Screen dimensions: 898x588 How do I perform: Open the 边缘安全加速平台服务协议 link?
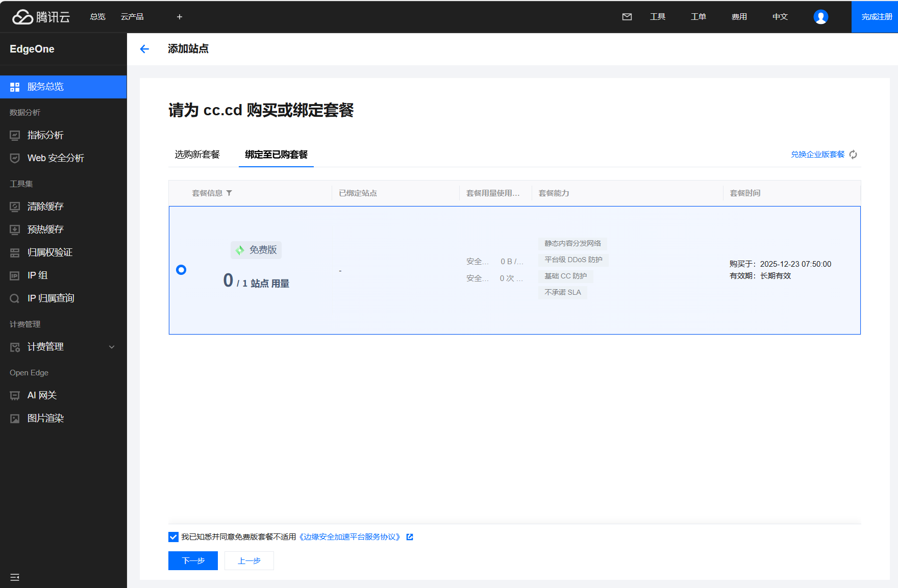[x=350, y=537]
